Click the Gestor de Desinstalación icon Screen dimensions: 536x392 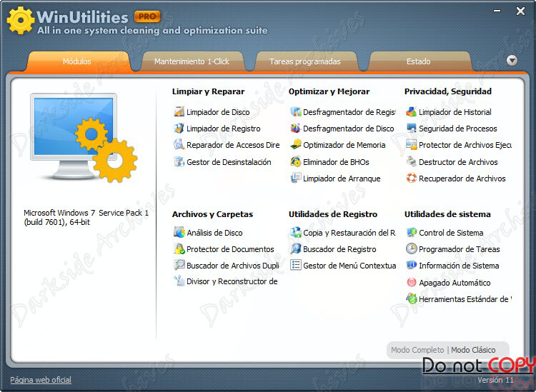tap(179, 161)
